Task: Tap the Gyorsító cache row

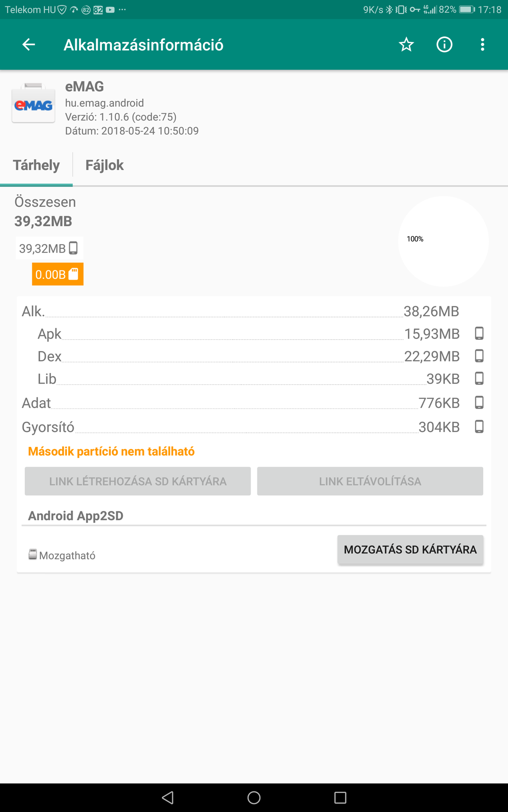Action: point(253,427)
